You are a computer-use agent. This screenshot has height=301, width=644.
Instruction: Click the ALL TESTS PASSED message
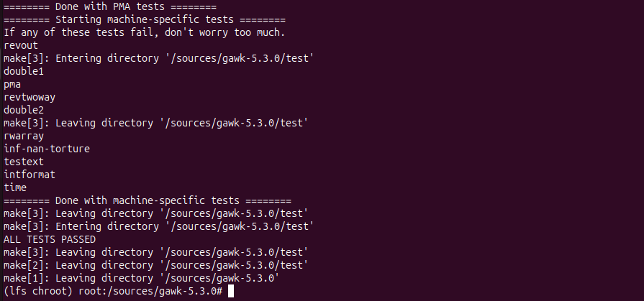click(50, 239)
